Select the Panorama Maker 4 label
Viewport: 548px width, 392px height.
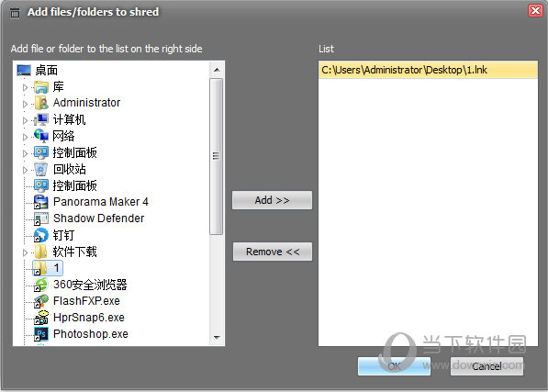(x=101, y=202)
